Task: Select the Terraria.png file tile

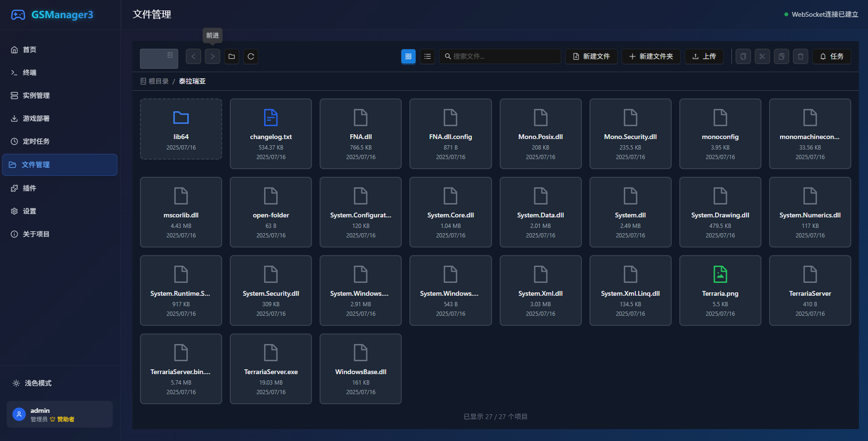Action: [720, 290]
